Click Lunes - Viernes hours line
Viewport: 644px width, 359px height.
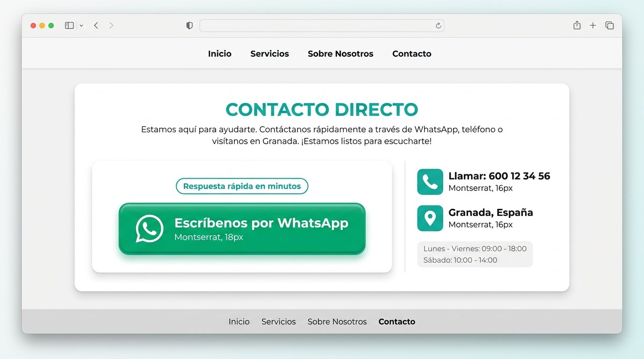click(475, 249)
